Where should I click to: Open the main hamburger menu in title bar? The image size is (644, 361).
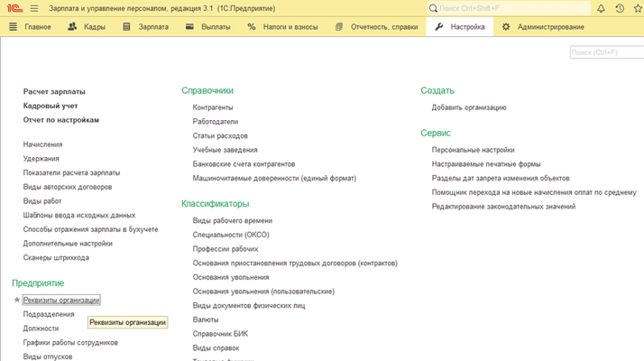click(33, 8)
